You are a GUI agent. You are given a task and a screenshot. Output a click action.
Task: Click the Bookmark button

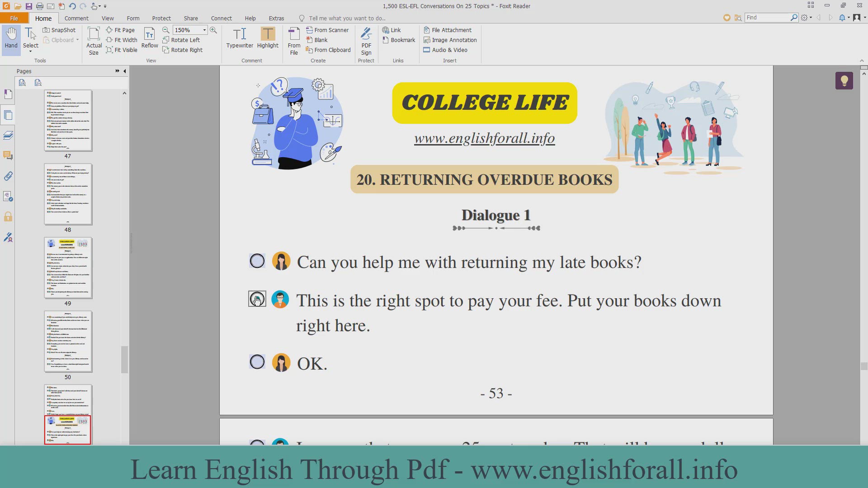click(x=399, y=40)
